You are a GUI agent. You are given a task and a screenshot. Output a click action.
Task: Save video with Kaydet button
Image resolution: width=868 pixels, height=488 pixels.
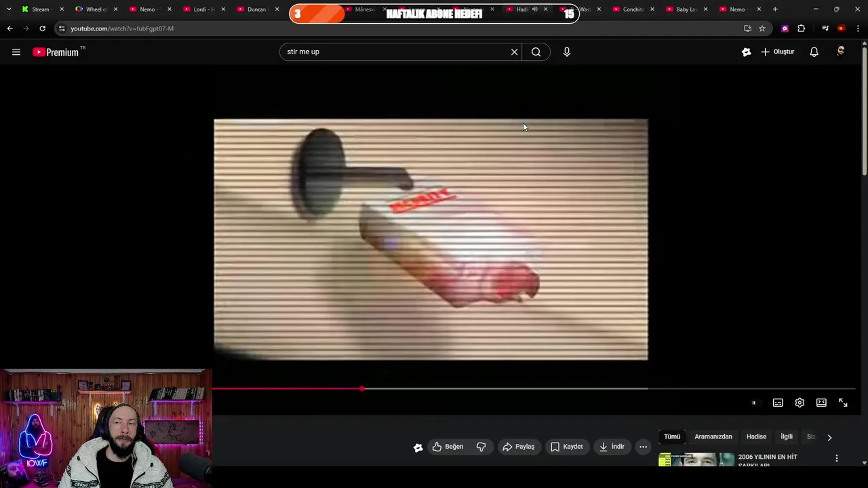tap(567, 447)
